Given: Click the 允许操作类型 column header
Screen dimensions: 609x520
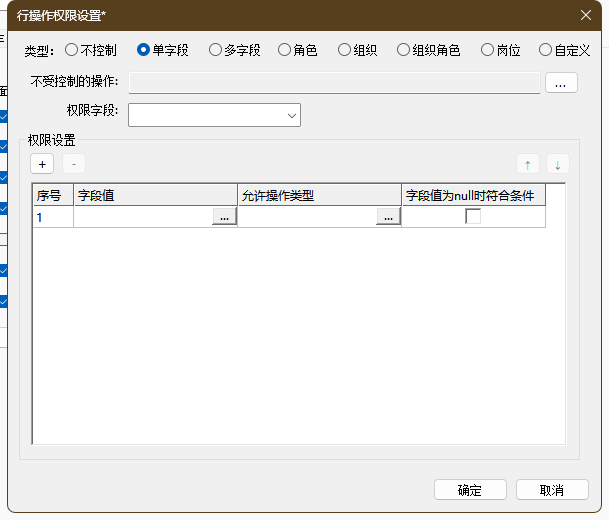Looking at the screenshot, I should pyautogui.click(x=319, y=195).
